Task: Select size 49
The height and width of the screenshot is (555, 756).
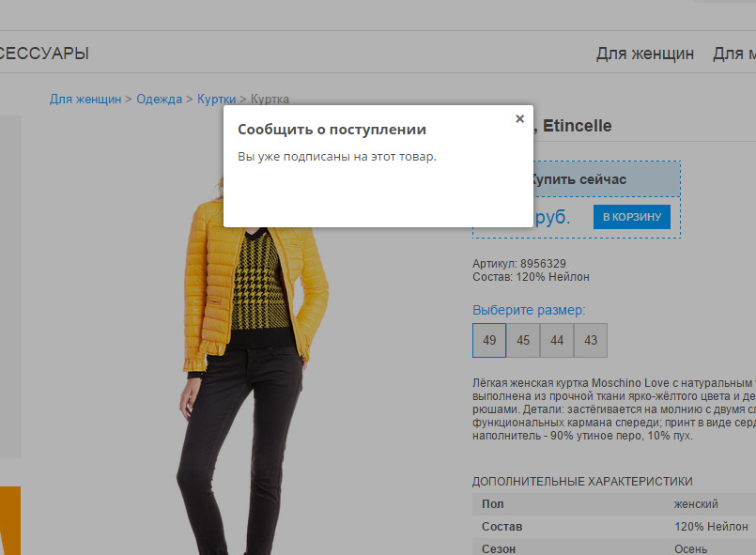Action: click(489, 341)
